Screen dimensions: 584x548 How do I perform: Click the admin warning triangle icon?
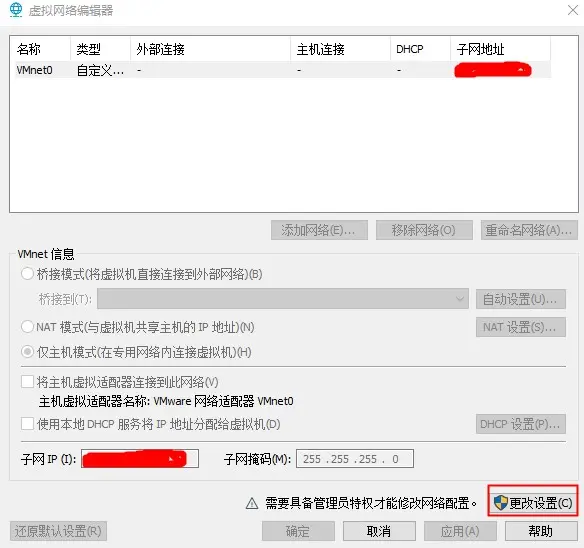(x=252, y=503)
